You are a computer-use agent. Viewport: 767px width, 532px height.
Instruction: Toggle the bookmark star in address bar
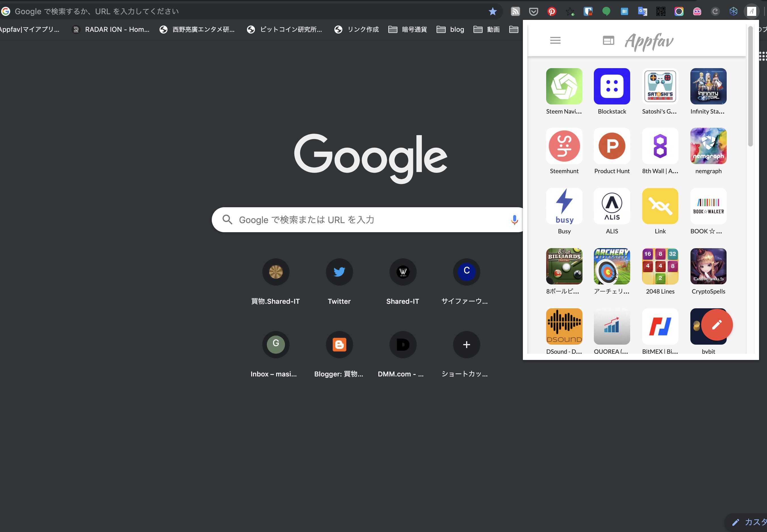coord(492,11)
